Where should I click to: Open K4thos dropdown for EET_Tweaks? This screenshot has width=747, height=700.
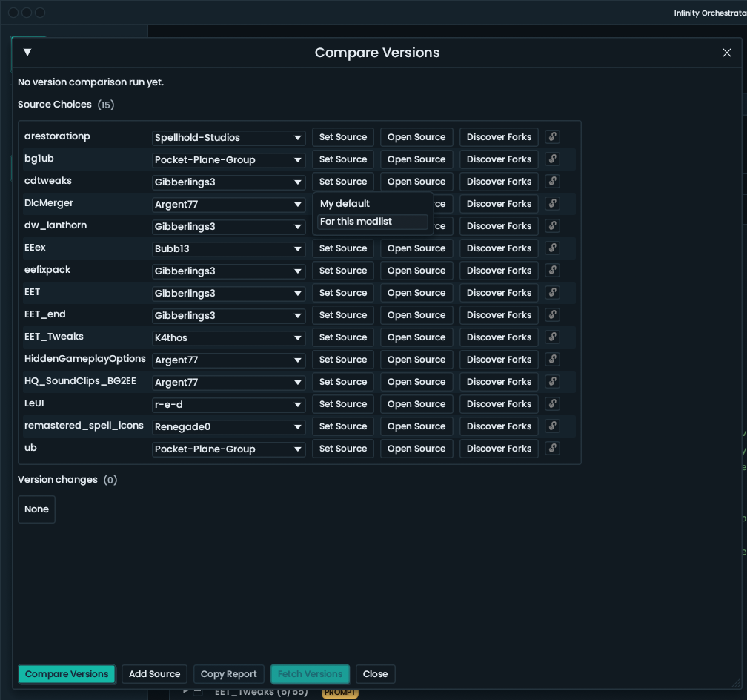[x=229, y=338]
